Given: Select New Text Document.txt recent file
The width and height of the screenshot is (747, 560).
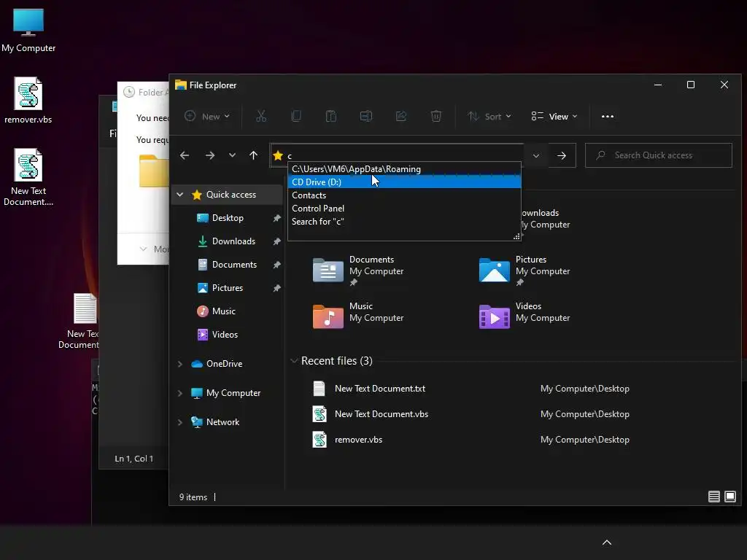Looking at the screenshot, I should (379, 389).
